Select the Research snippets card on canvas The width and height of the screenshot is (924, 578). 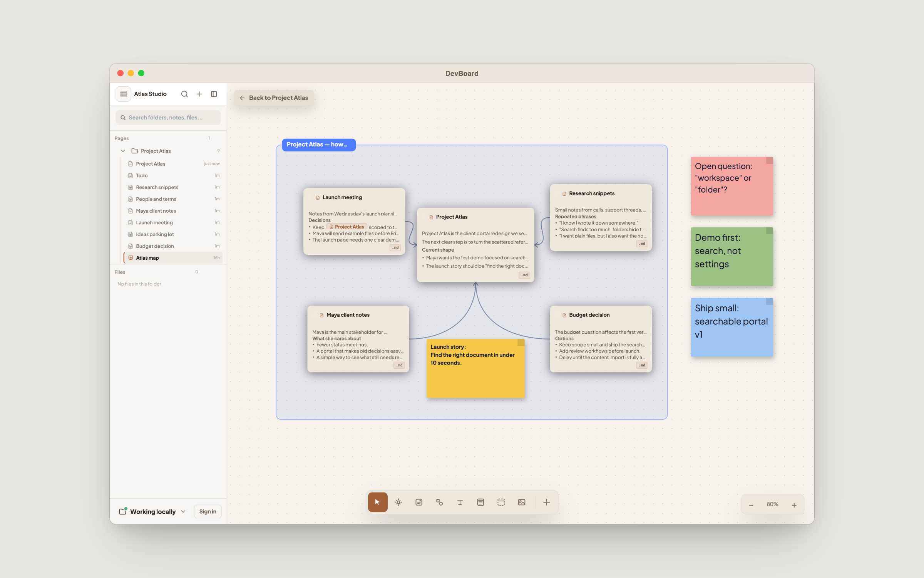600,217
